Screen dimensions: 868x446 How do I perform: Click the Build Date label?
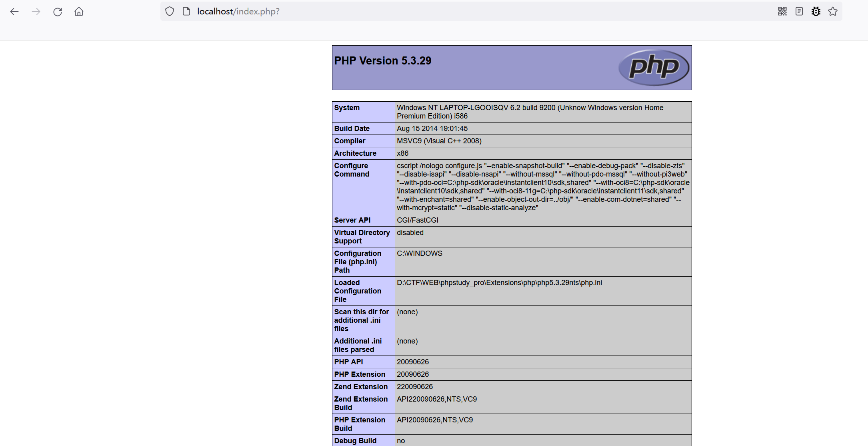click(x=352, y=129)
